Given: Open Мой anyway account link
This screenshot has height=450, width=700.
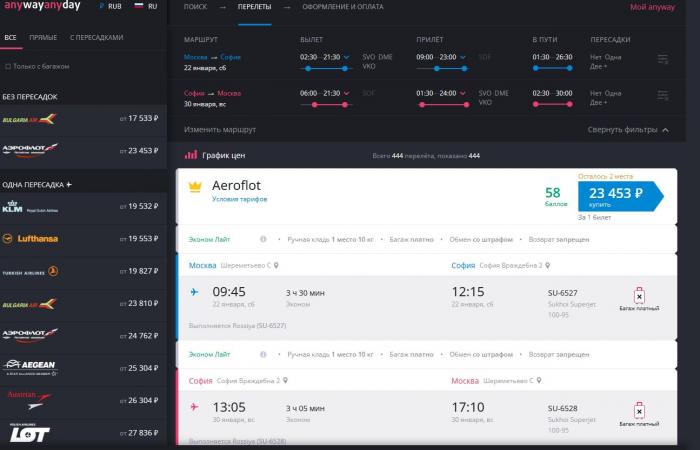Looking at the screenshot, I should [x=652, y=7].
